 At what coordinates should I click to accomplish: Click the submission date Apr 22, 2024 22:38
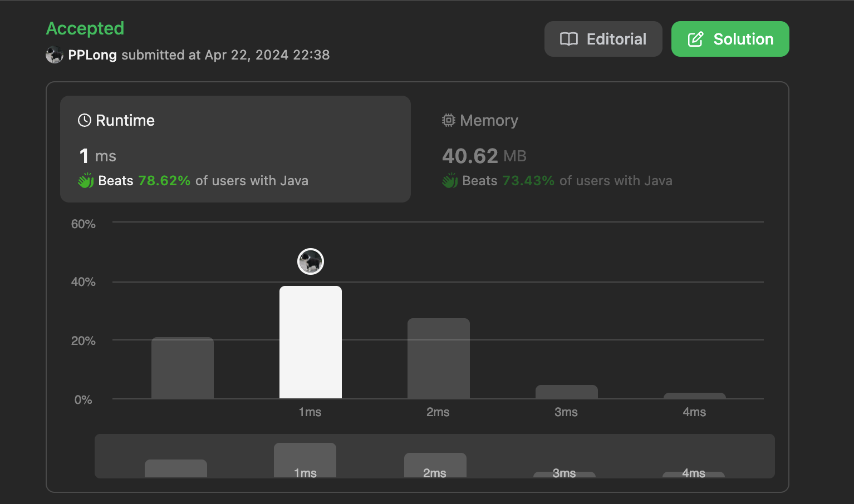tap(267, 55)
